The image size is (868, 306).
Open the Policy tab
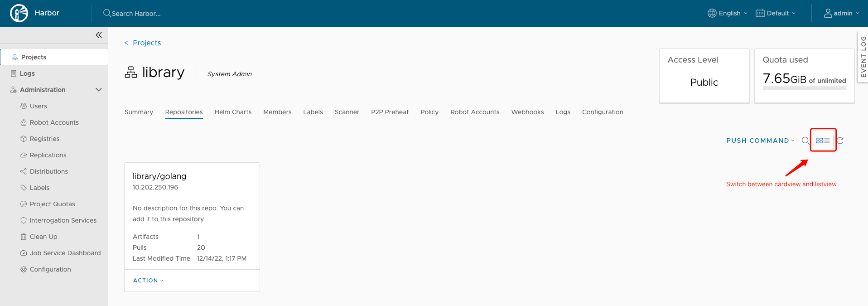(x=429, y=112)
